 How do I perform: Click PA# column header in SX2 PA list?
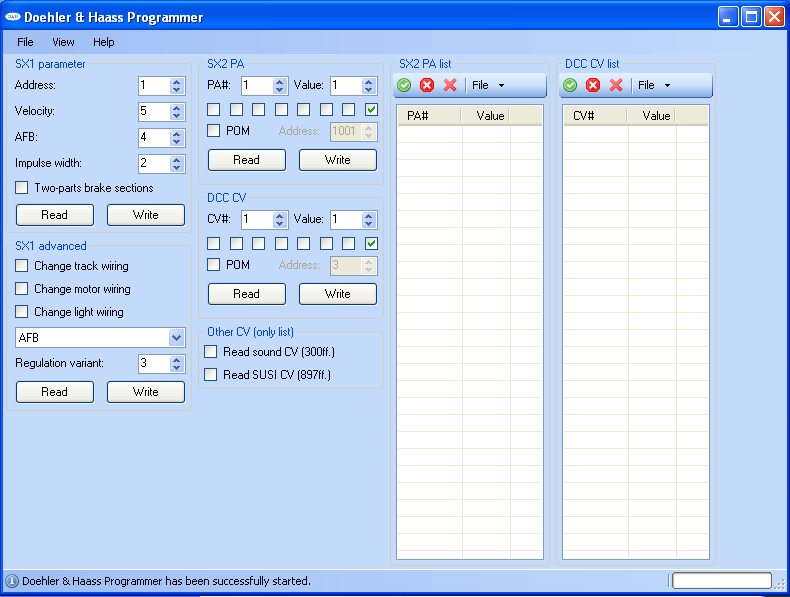pos(430,116)
